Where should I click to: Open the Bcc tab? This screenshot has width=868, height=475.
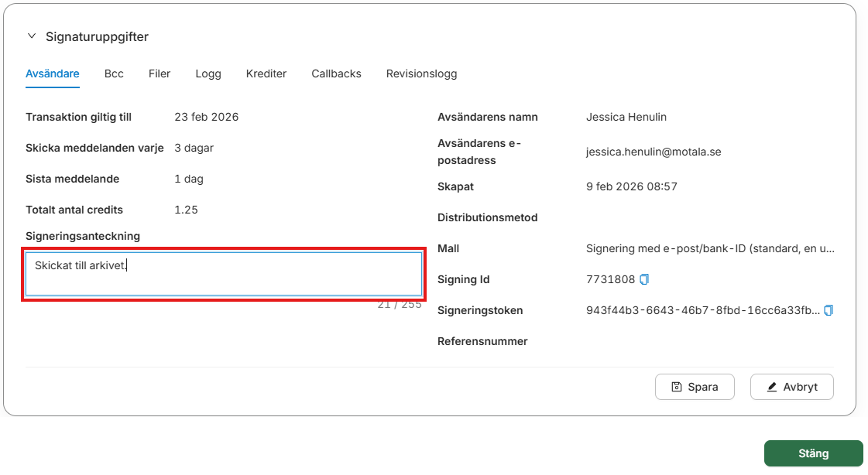coord(114,73)
